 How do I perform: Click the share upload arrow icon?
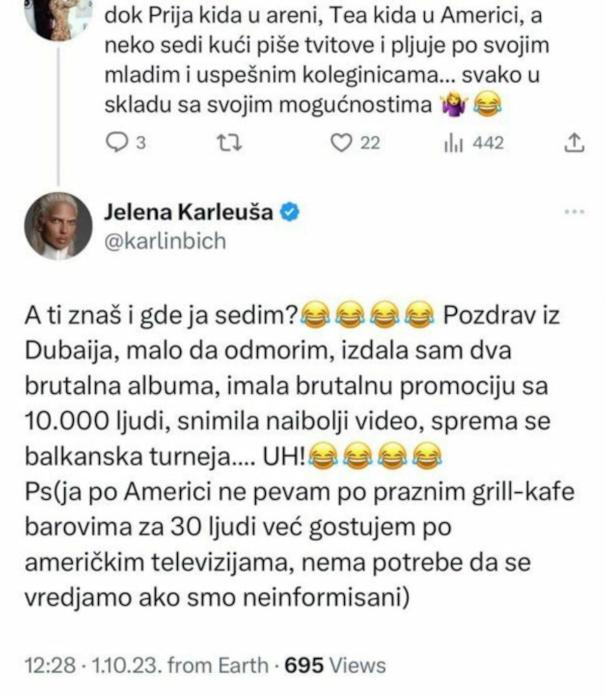point(574,143)
